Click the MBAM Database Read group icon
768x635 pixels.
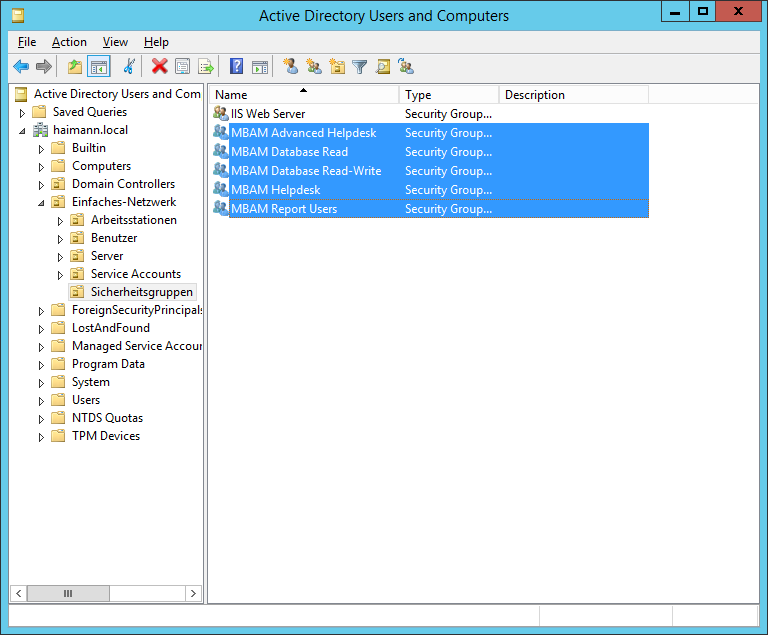[220, 151]
